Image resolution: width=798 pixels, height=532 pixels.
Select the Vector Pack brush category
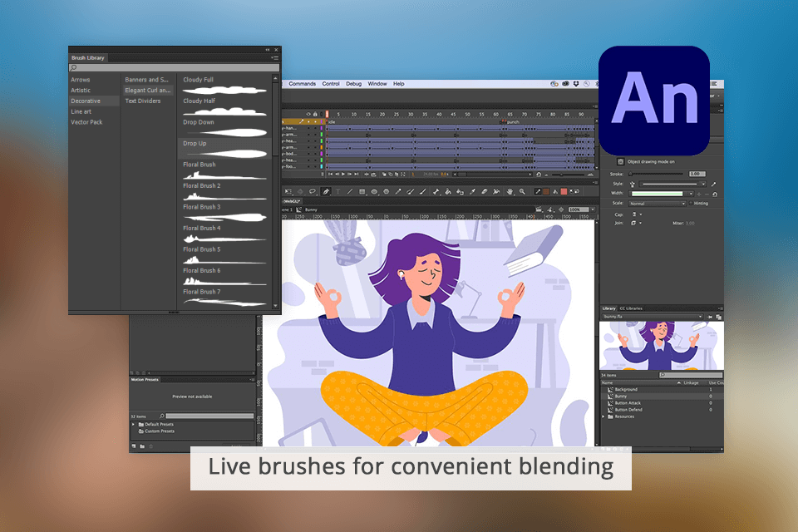coord(86,122)
